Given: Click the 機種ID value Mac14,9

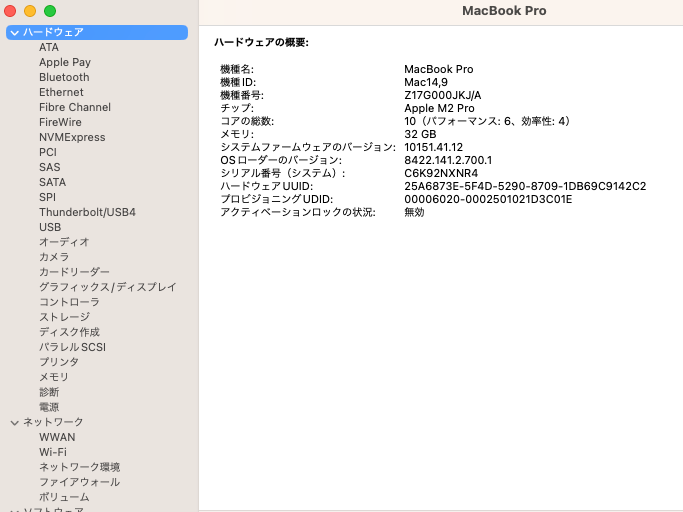Looking at the screenshot, I should [x=426, y=82].
